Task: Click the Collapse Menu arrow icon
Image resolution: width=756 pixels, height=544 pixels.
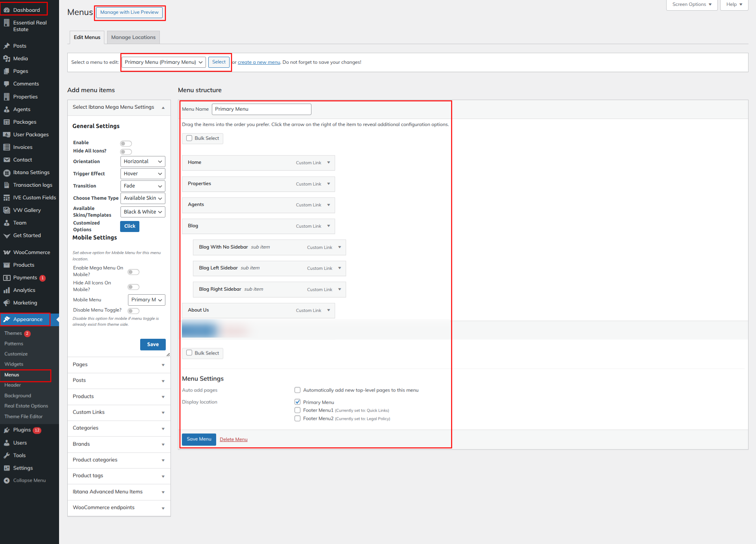Action: pyautogui.click(x=7, y=481)
